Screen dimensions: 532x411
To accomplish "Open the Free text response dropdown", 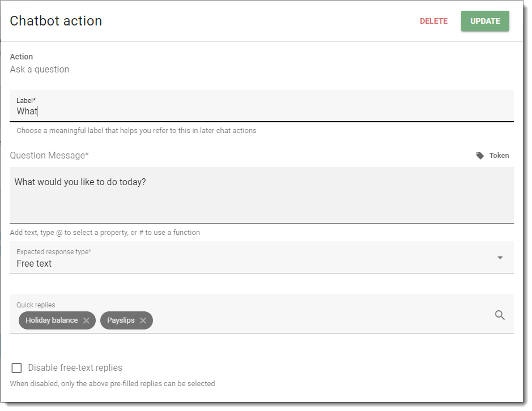I will [x=262, y=258].
